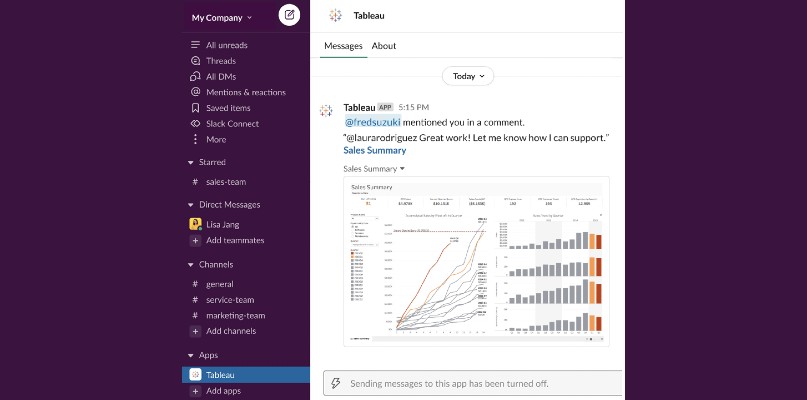Open the My Company workspace dropdown
Image resolution: width=807 pixels, height=400 pixels.
tap(222, 18)
